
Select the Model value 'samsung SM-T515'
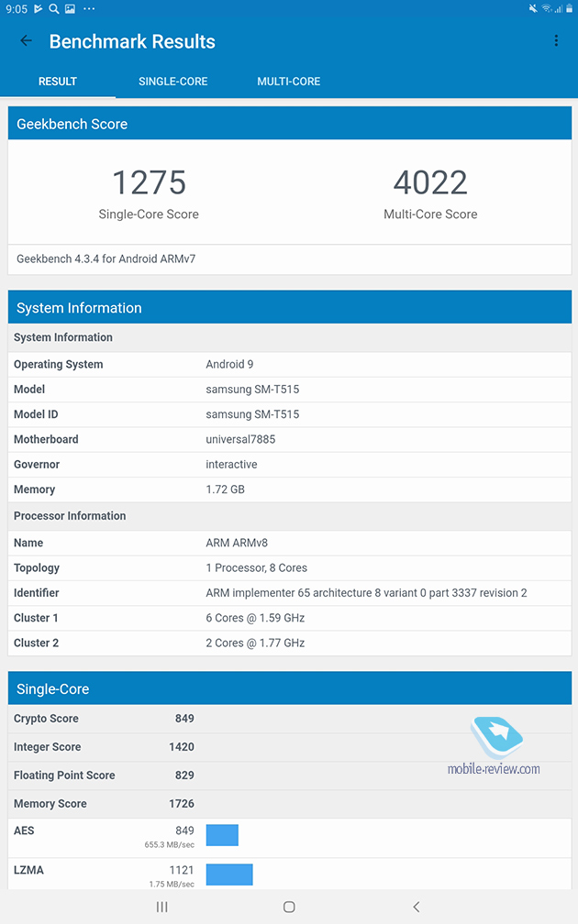252,389
